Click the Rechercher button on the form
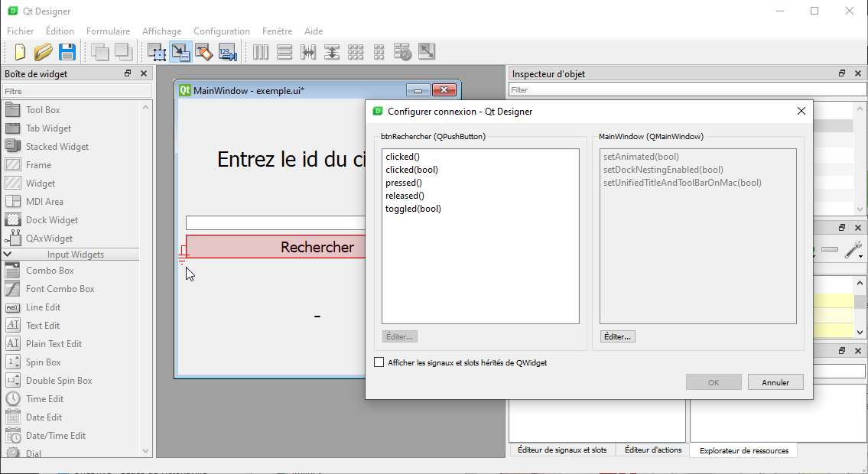Image resolution: width=868 pixels, height=474 pixels. tap(275, 247)
